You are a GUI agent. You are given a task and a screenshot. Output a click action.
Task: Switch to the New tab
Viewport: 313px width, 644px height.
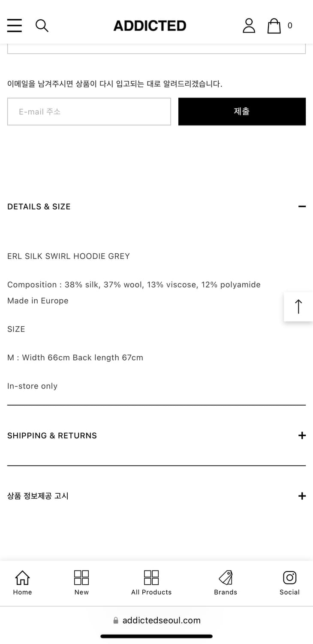pos(81,583)
